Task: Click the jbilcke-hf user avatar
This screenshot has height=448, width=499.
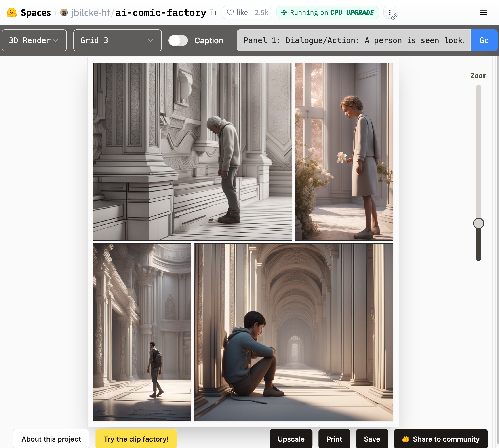Action: click(x=64, y=13)
